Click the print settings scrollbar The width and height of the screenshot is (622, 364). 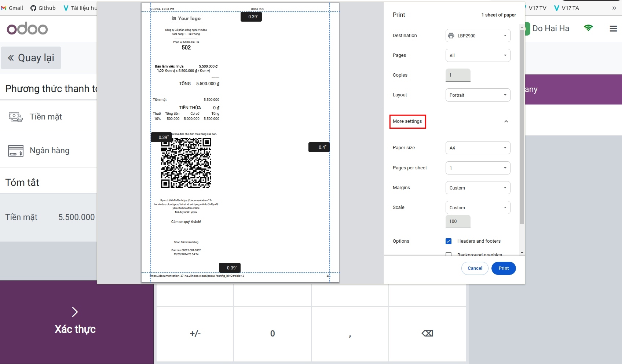point(522,126)
